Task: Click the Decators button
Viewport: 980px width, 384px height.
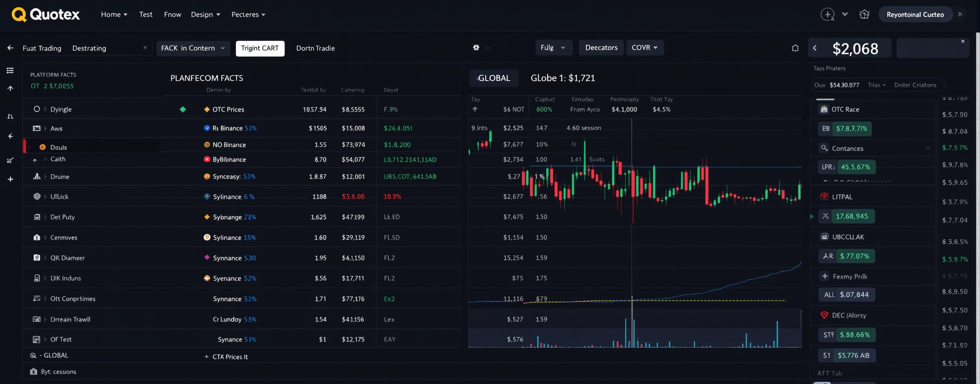Action: pyautogui.click(x=601, y=47)
